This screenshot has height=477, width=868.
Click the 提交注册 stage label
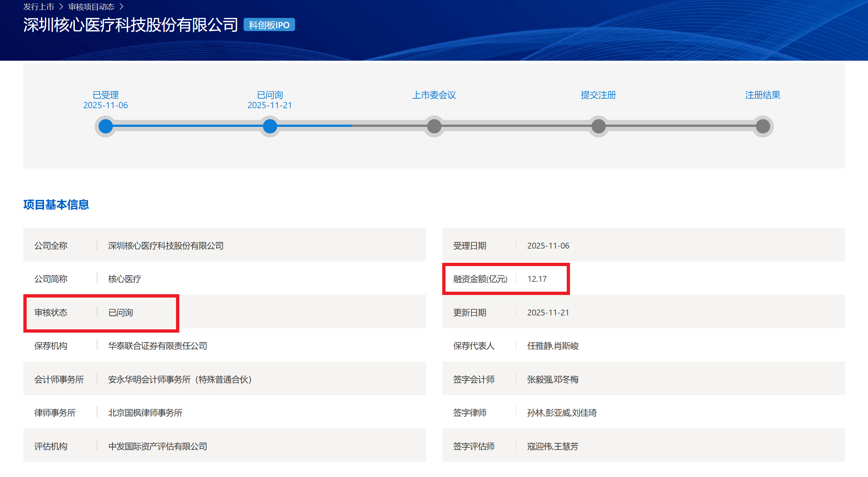(599, 95)
